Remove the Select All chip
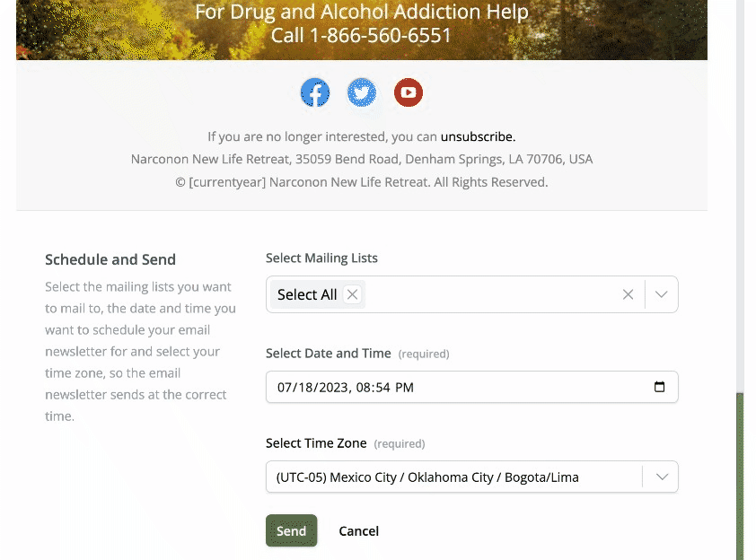 click(x=353, y=294)
